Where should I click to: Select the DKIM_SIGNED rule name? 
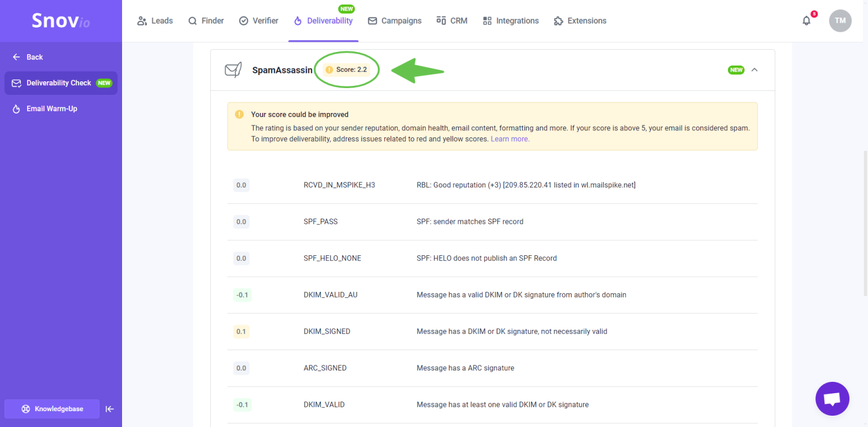[327, 332]
